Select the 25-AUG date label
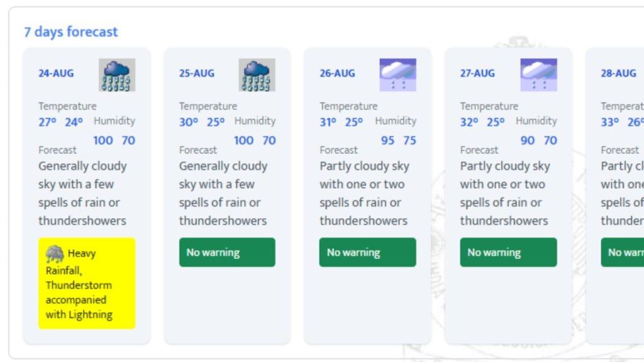 [x=197, y=74]
